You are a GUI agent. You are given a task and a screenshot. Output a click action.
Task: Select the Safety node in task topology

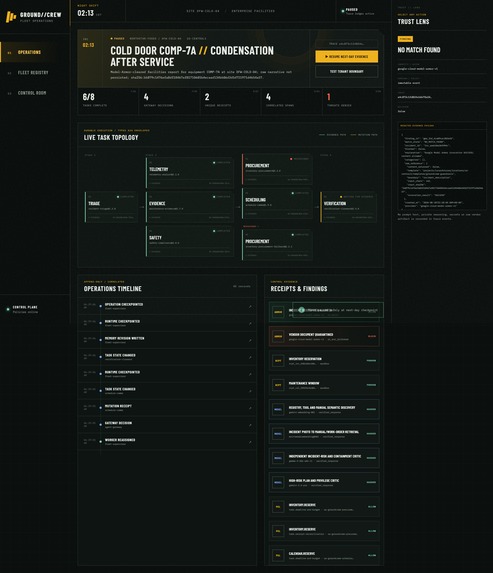[190, 241]
